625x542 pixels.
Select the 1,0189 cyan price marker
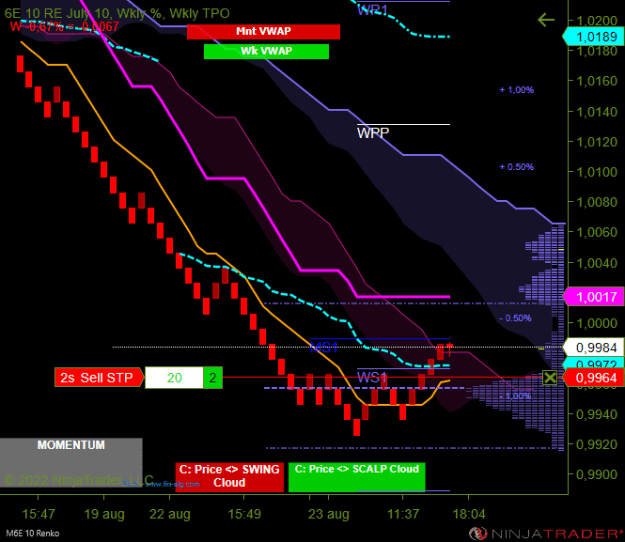pos(594,37)
